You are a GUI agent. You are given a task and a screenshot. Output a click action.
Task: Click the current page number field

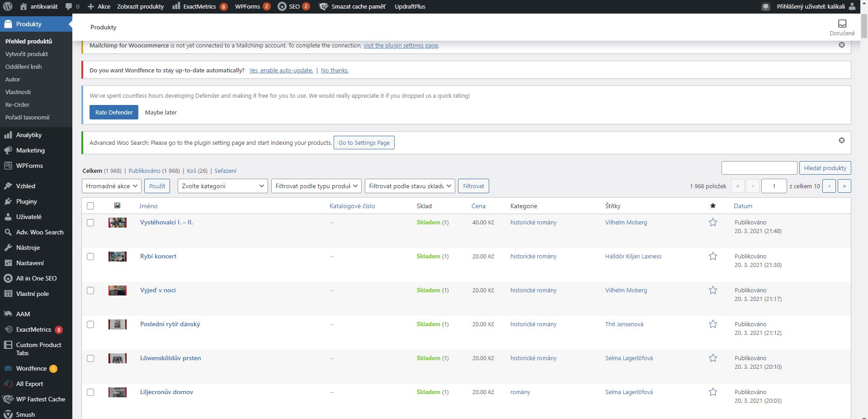(774, 186)
